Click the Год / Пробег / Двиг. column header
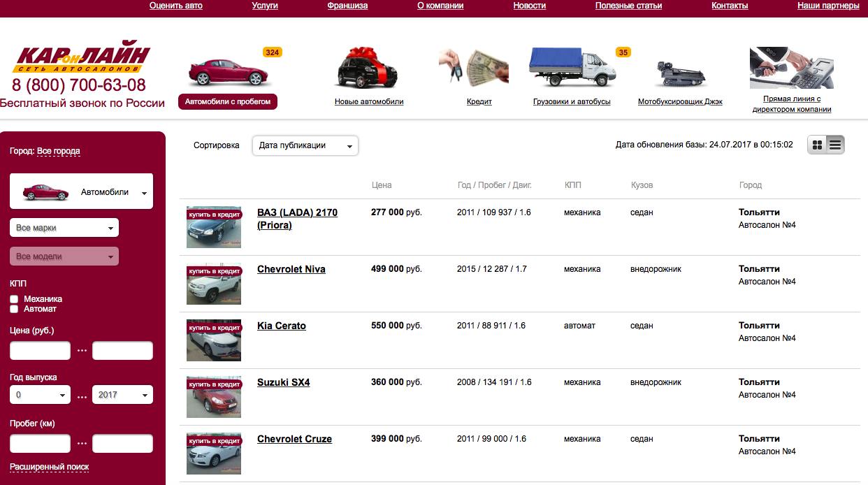The height and width of the screenshot is (485, 868). [x=495, y=185]
